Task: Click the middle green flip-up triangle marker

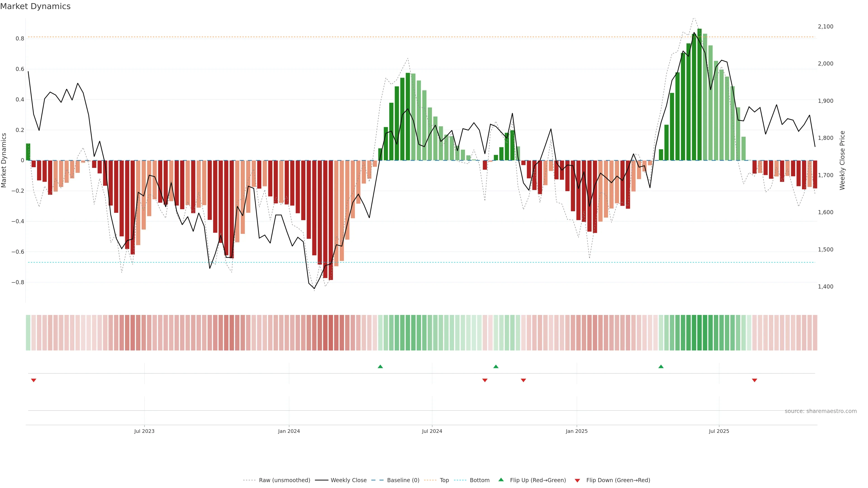Action: 496,366
